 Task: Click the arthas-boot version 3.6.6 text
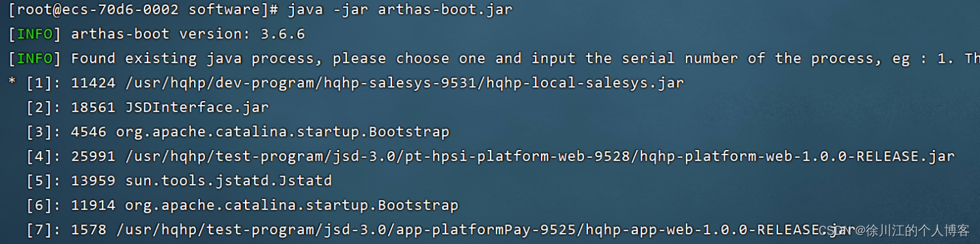click(188, 34)
